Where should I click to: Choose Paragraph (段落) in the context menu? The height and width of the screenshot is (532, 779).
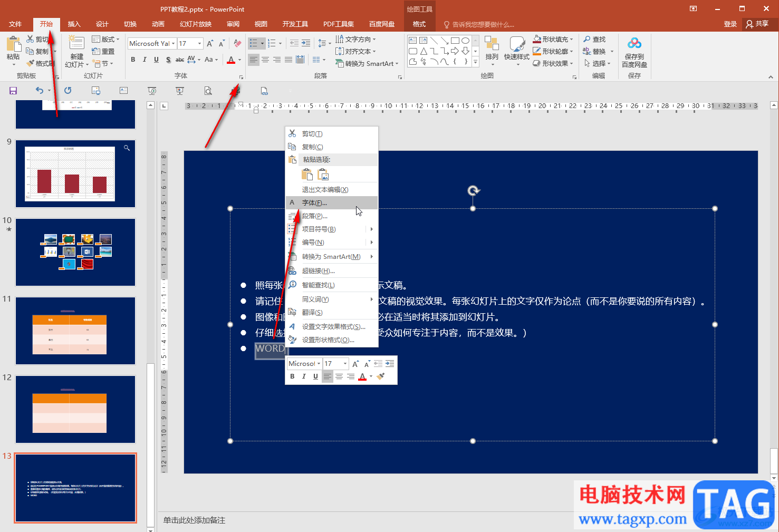coord(332,216)
